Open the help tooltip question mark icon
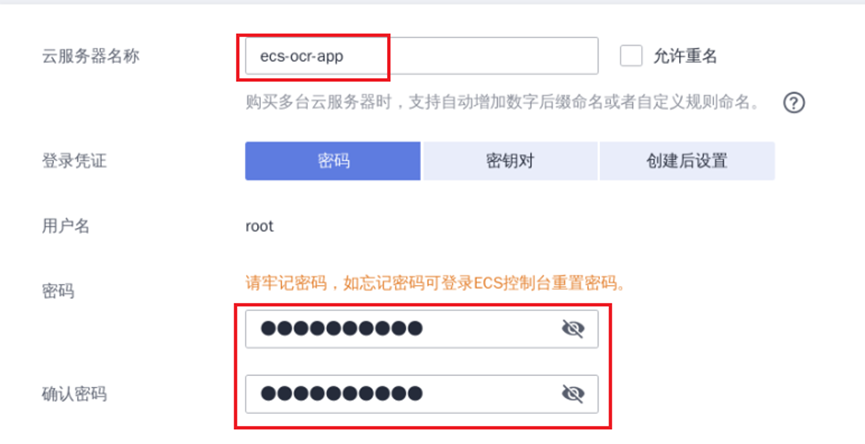Viewport: 865px width, 444px height. pyautogui.click(x=794, y=103)
